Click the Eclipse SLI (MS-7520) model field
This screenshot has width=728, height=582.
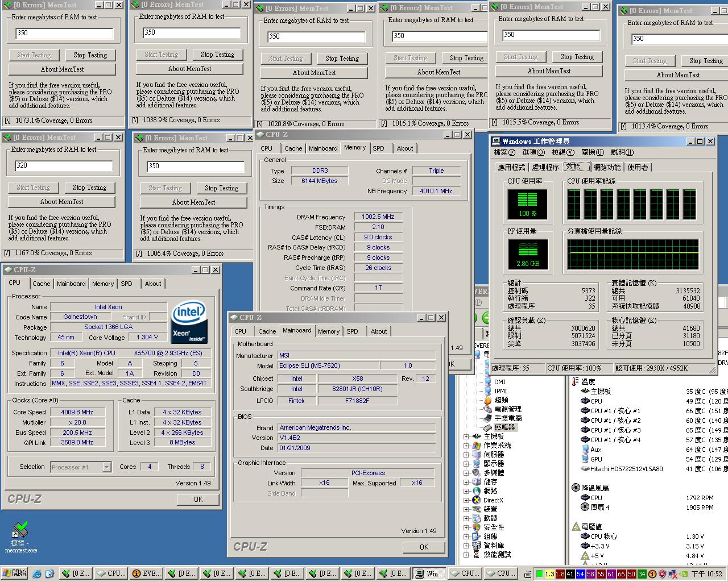[x=328, y=365]
